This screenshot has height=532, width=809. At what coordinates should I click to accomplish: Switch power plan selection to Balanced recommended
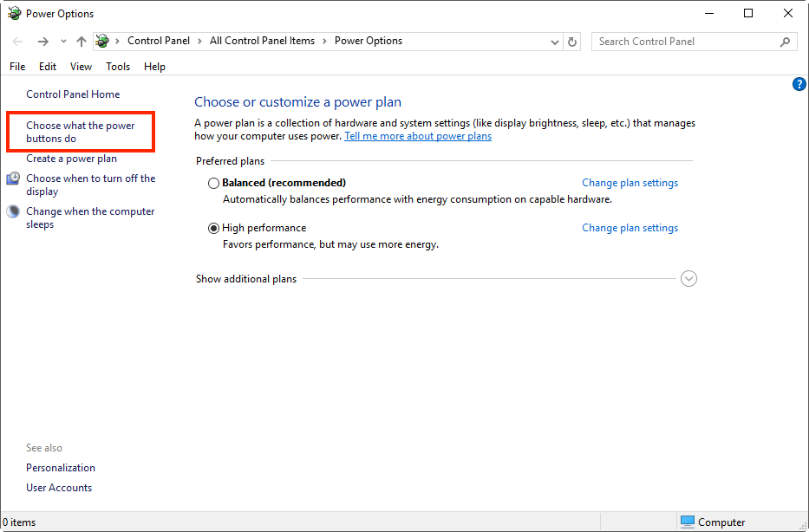(x=213, y=183)
